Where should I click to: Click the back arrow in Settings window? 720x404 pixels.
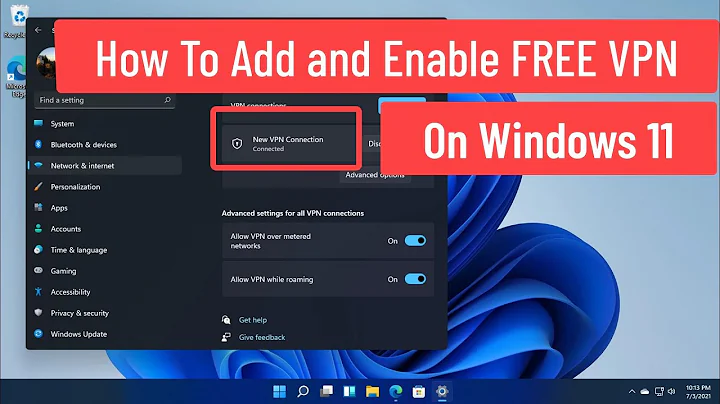click(38, 30)
